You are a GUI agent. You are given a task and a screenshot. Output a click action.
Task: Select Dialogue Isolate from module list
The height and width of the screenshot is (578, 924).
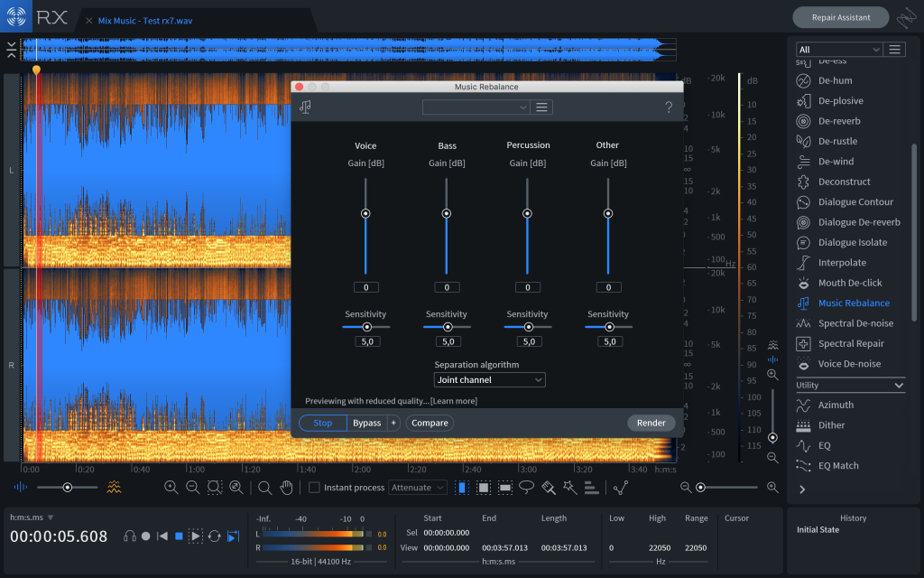pos(852,242)
